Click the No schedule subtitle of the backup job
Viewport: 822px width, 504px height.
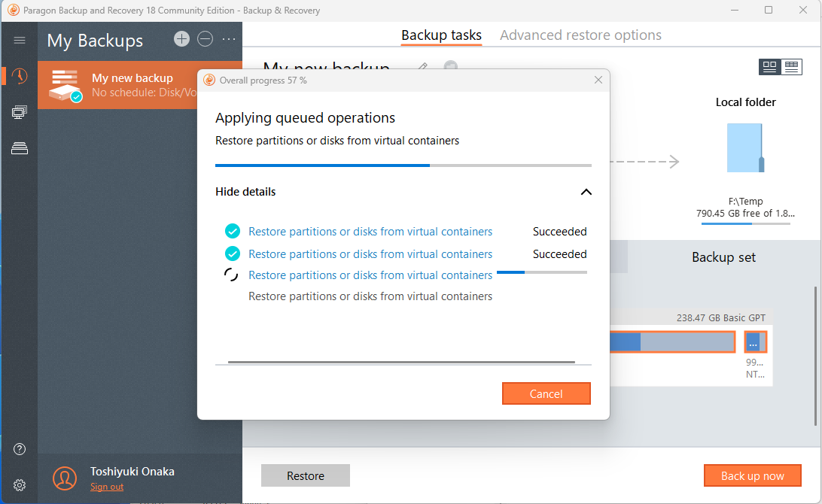145,93
